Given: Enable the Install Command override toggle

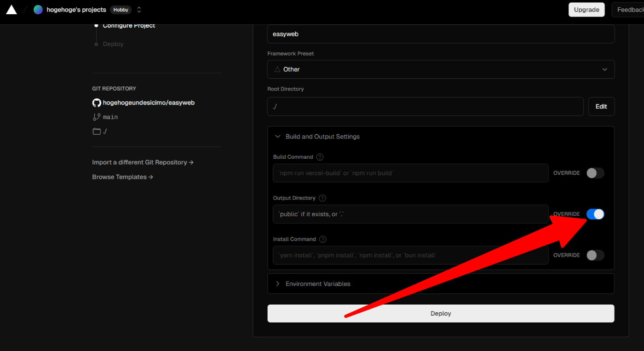Looking at the screenshot, I should click(x=595, y=255).
